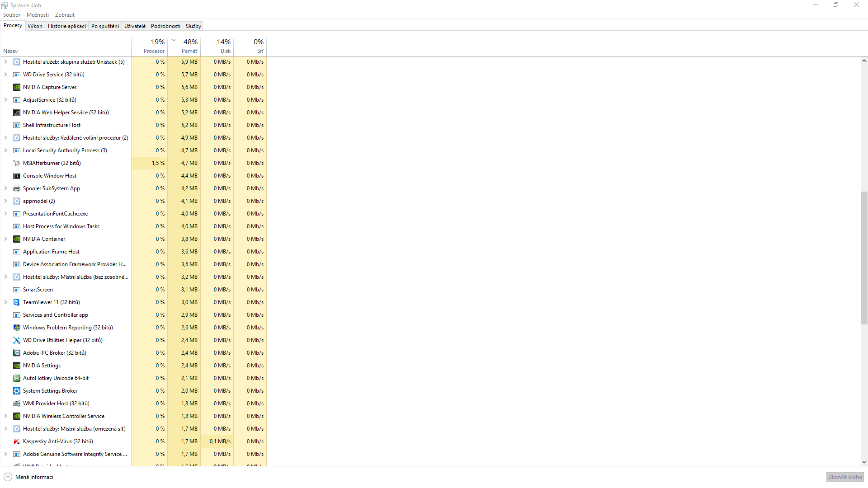
Task: Sort by the Název column header
Action: (66, 47)
